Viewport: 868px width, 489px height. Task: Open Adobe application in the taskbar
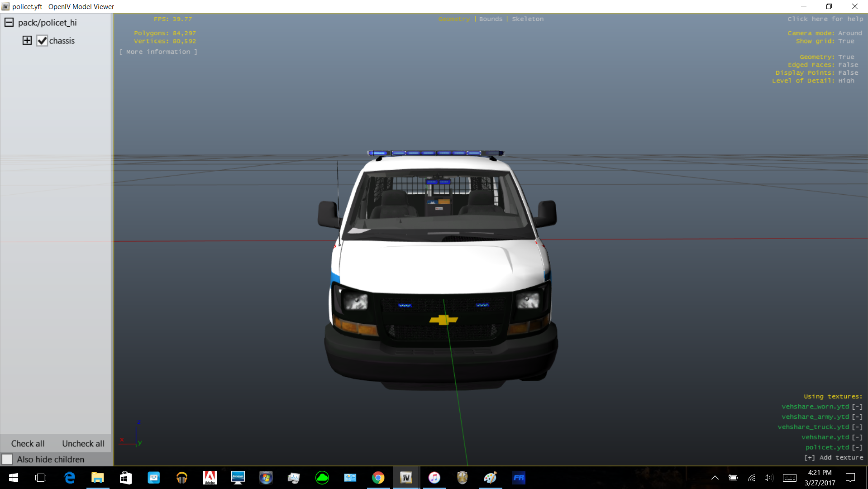(210, 478)
